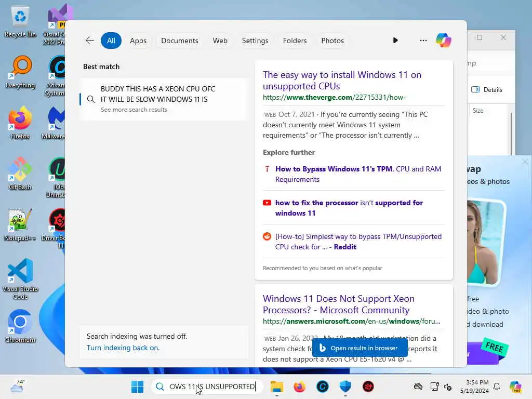Open the notification bell
Viewport: 532px width, 399px height.
497,387
